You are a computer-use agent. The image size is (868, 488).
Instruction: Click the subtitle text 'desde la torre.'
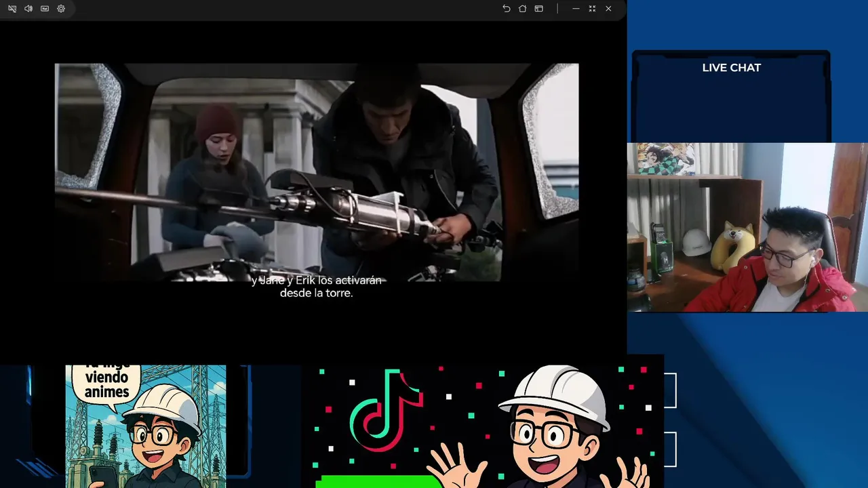point(316,293)
